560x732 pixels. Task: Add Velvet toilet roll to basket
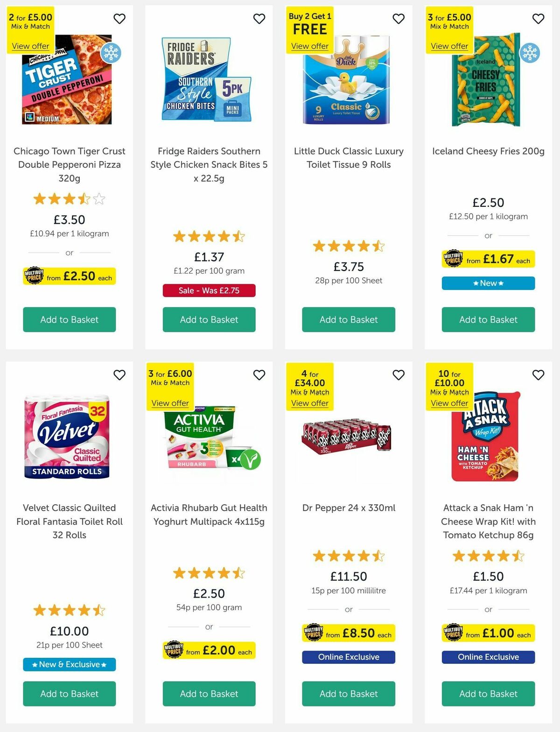[69, 694]
